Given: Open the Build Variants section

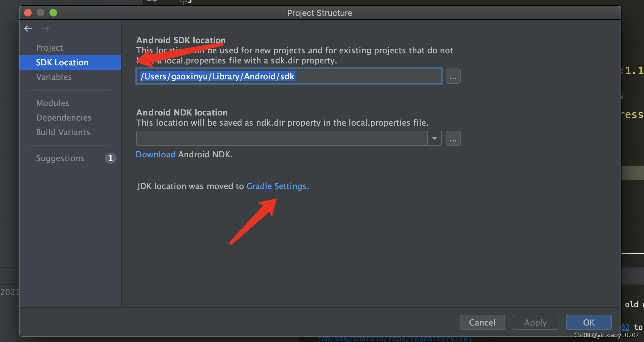Looking at the screenshot, I should pos(63,132).
